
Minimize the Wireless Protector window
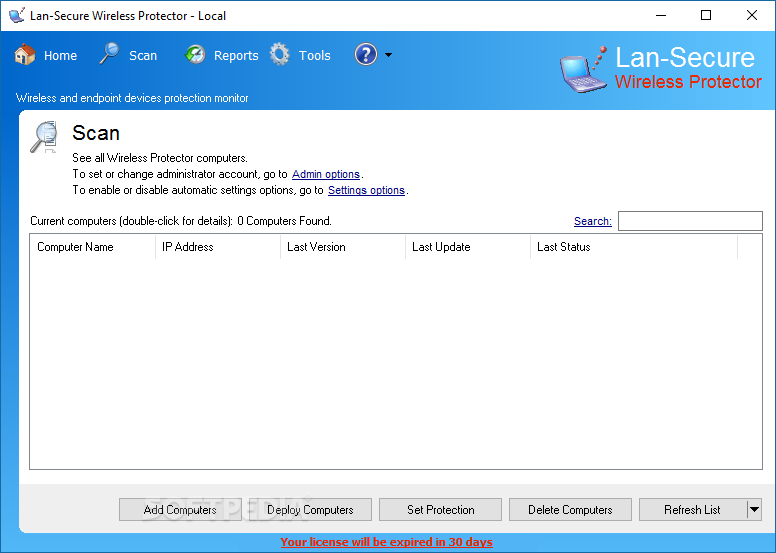pyautogui.click(x=661, y=15)
